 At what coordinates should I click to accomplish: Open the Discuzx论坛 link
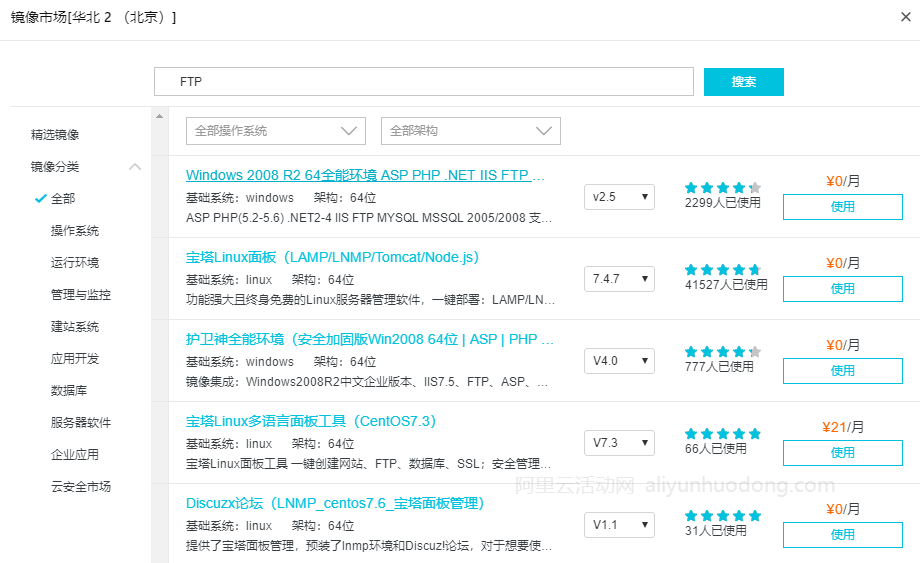334,503
